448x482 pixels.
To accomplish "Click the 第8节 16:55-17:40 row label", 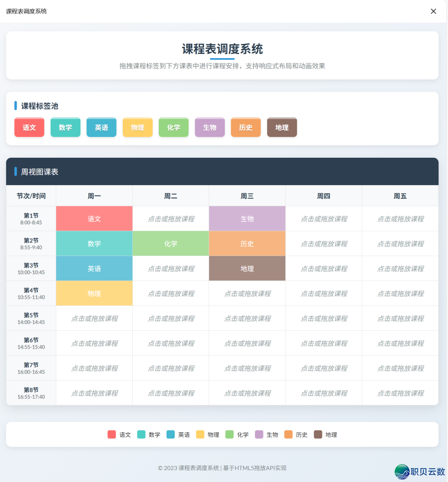I will [x=31, y=393].
